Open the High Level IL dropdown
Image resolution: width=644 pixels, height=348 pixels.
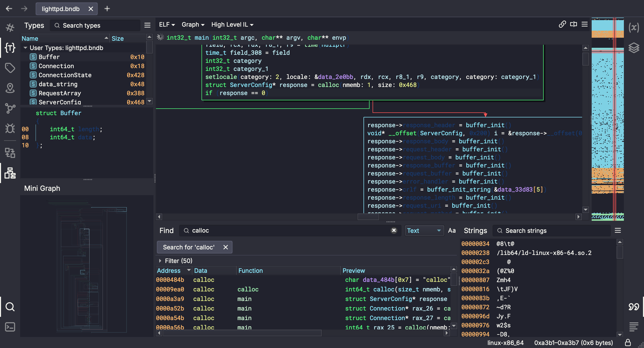click(232, 25)
